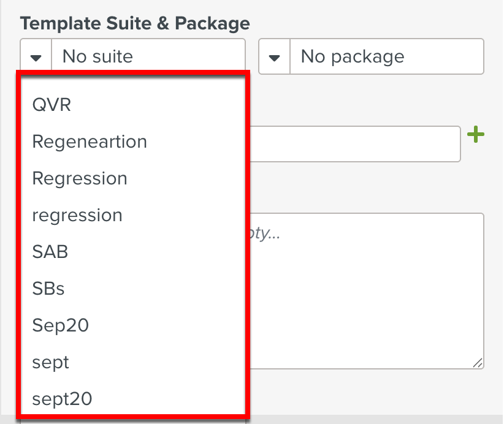This screenshot has height=424, width=504.
Task: Open the suite dropdown arrow
Action: point(36,56)
